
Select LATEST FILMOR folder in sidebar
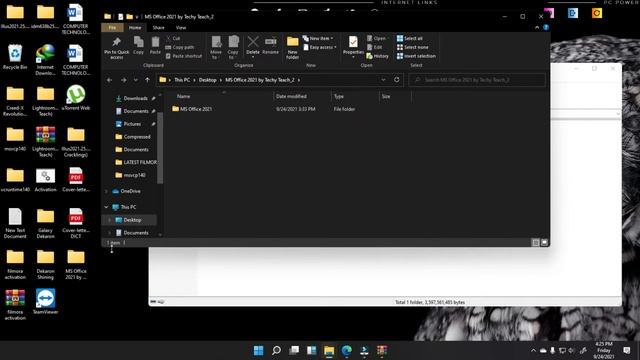[x=136, y=162]
